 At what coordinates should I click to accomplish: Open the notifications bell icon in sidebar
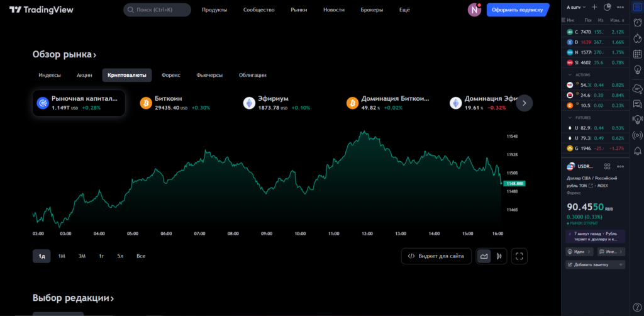(x=636, y=150)
